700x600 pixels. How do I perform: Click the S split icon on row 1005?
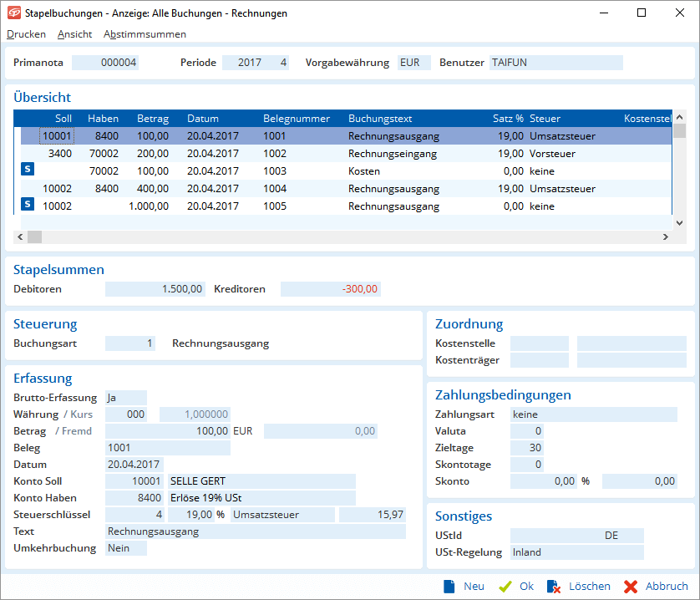pos(28,205)
